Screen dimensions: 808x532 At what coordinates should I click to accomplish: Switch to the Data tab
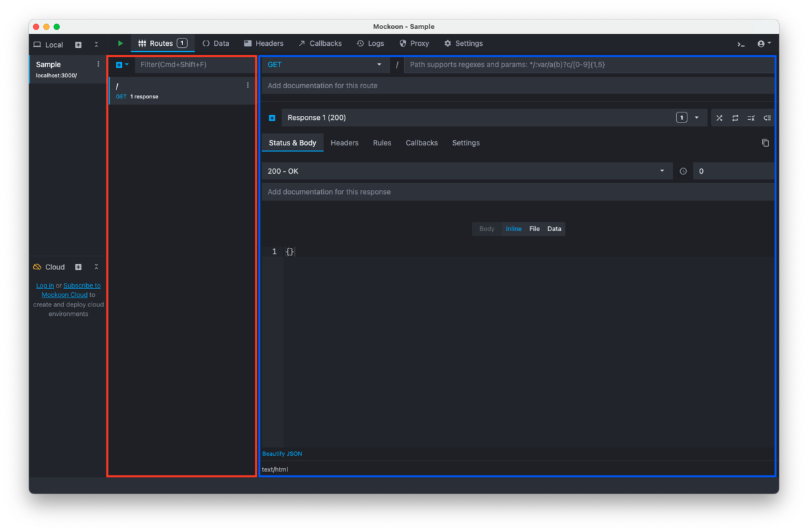(216, 44)
